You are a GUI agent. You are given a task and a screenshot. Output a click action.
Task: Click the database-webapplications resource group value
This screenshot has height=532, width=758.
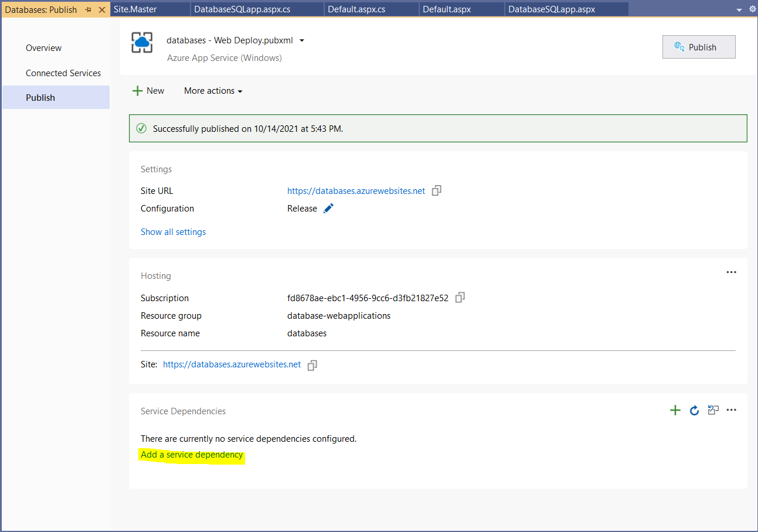coord(339,316)
